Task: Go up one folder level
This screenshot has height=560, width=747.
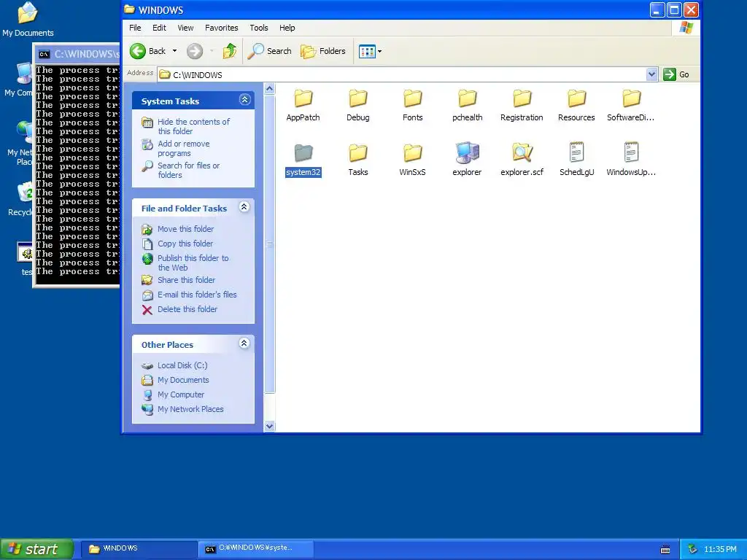Action: coord(230,51)
